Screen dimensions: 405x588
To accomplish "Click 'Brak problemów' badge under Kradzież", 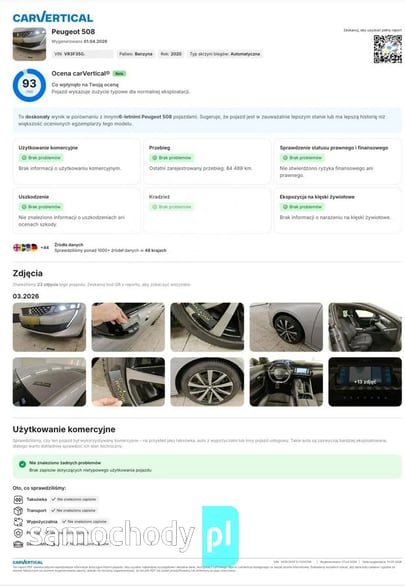I will [172, 207].
